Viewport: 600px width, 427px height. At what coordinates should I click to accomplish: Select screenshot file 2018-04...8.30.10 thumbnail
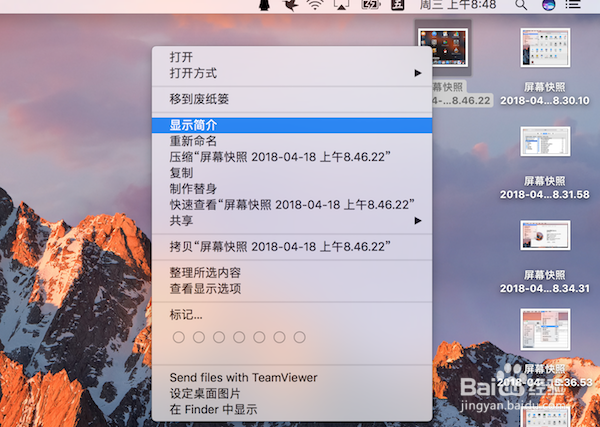click(x=545, y=47)
